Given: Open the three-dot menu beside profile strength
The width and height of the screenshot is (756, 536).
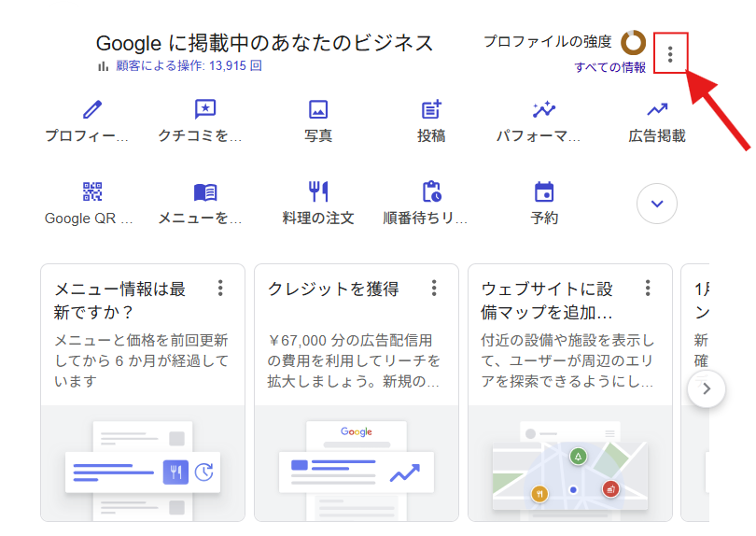Looking at the screenshot, I should click(670, 53).
